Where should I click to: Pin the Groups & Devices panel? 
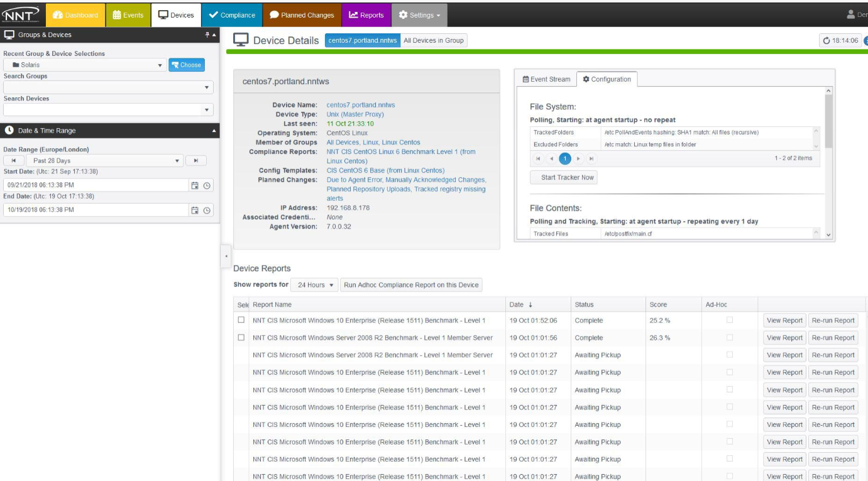pos(207,35)
